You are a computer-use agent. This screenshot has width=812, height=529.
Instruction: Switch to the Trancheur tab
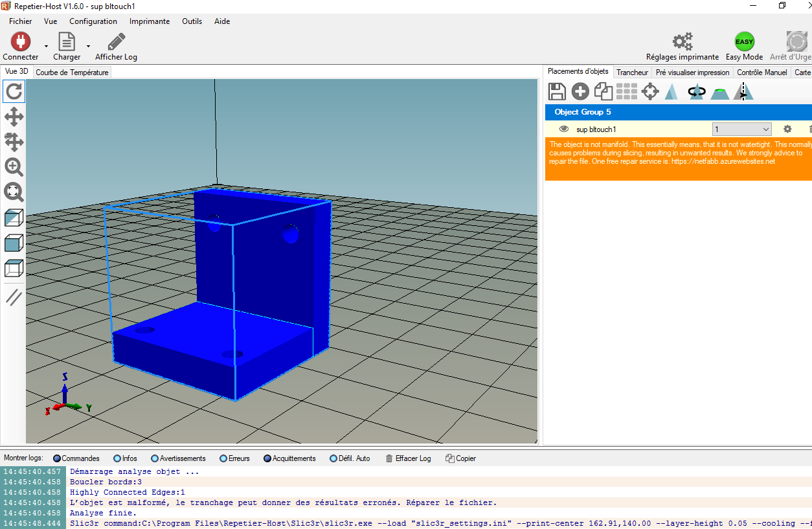[633, 73]
